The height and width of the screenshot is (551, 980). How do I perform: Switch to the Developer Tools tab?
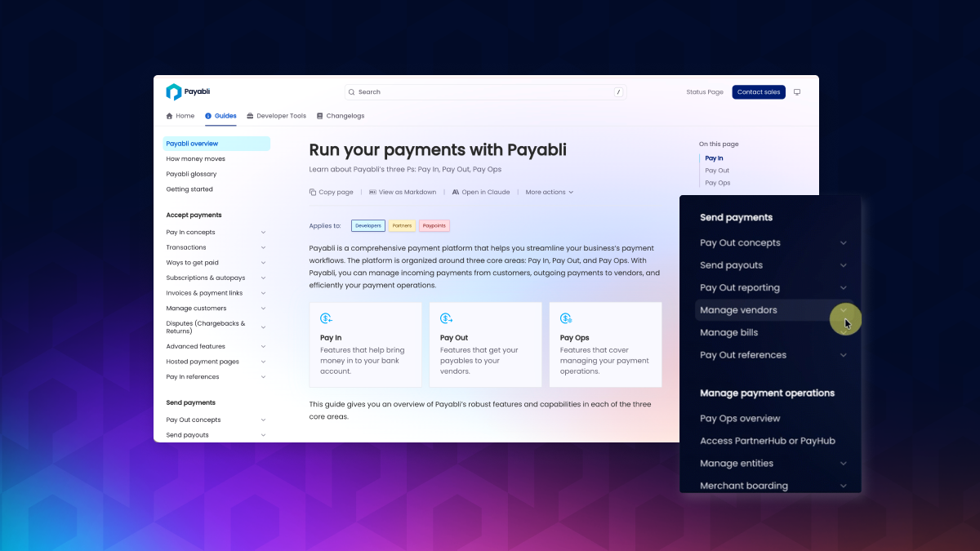276,116
